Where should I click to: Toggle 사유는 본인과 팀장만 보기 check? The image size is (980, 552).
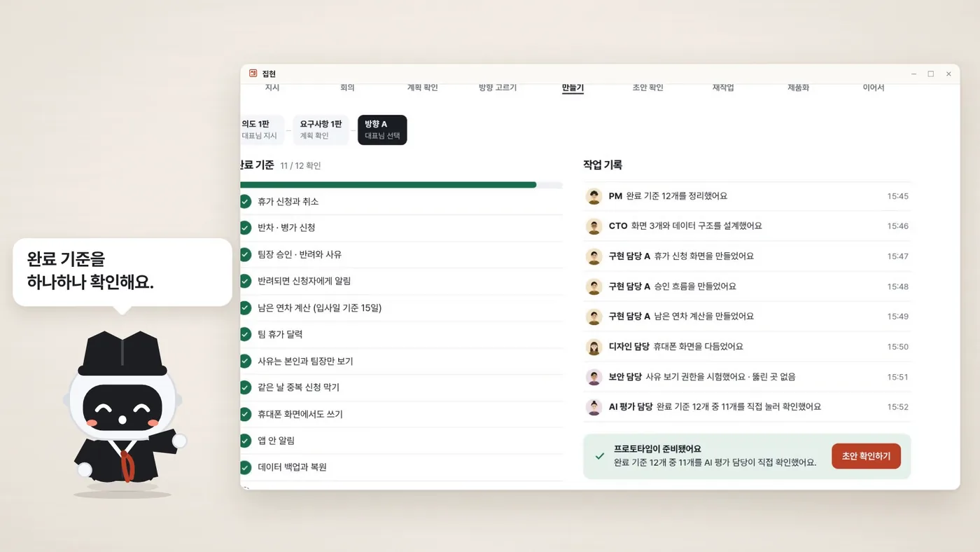245,361
